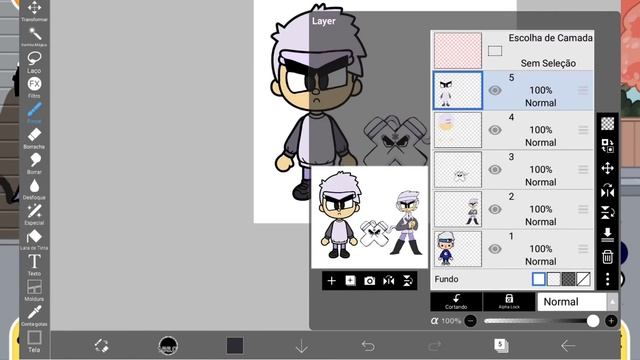Flip layer vertically below preview
The width and height of the screenshot is (640, 360).
coord(407,281)
